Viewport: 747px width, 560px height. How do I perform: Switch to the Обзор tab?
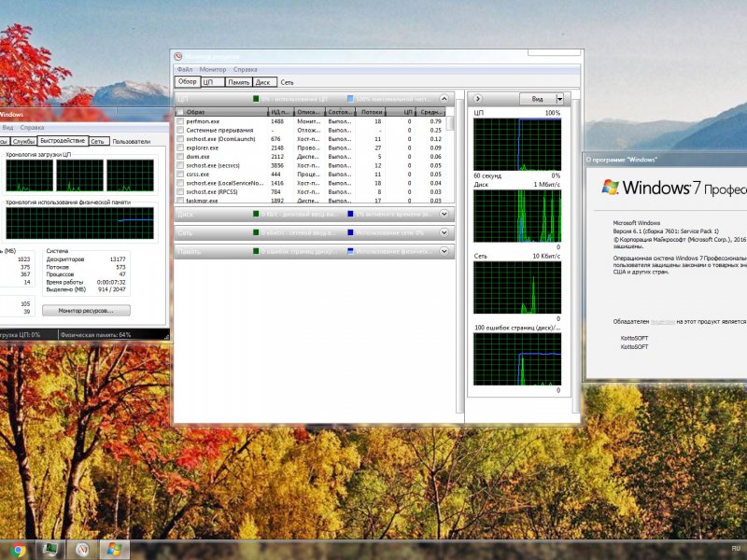[x=188, y=82]
